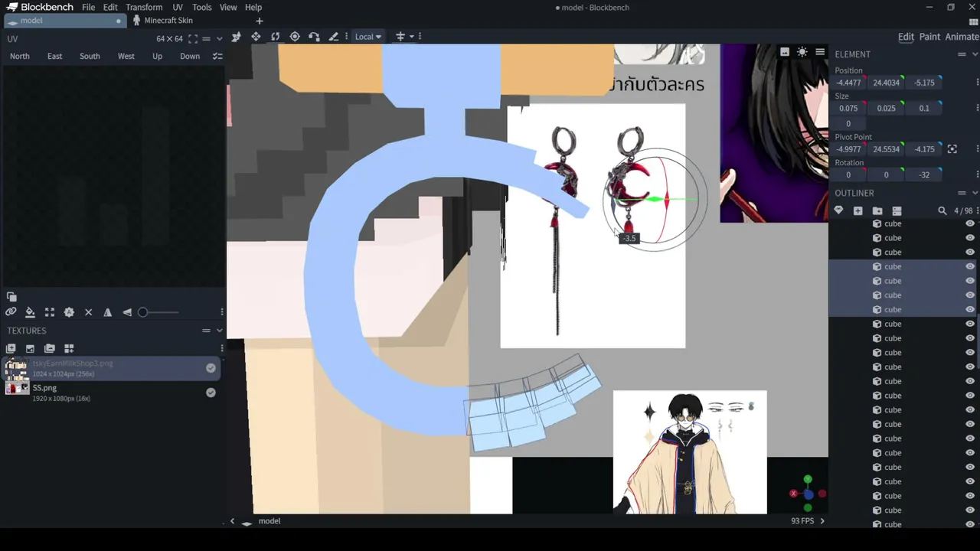This screenshot has height=551, width=980.
Task: Select the South face button
Action: coord(90,56)
